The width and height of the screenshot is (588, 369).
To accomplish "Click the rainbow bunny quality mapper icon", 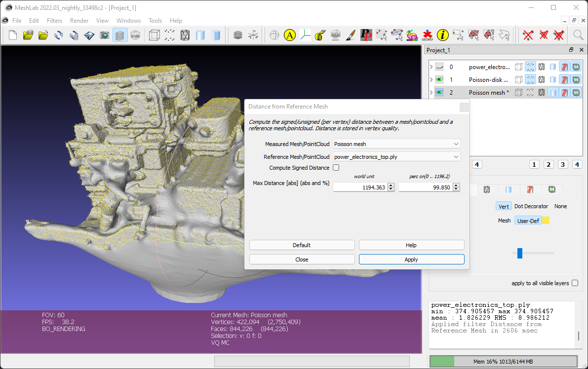I will (x=412, y=35).
